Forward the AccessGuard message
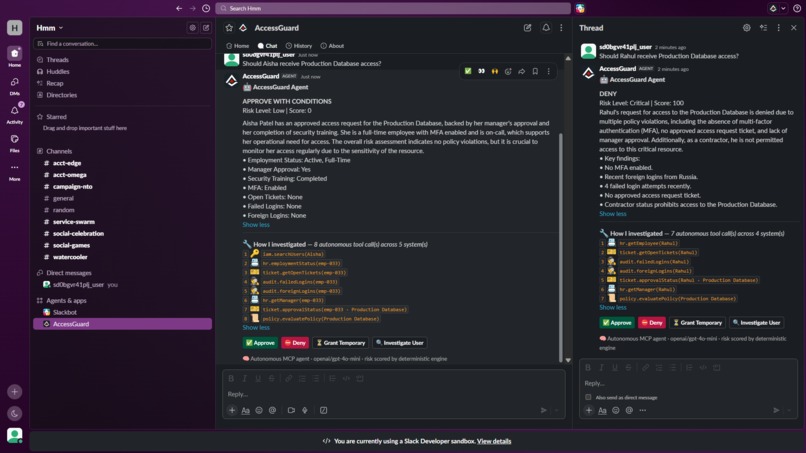This screenshot has height=453, width=806. tap(522, 71)
